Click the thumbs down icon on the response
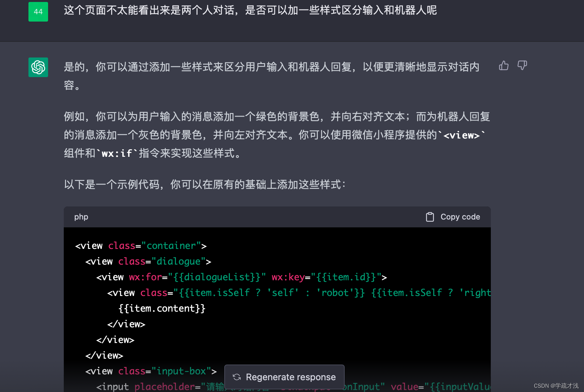The width and height of the screenshot is (584, 392). pyautogui.click(x=522, y=66)
